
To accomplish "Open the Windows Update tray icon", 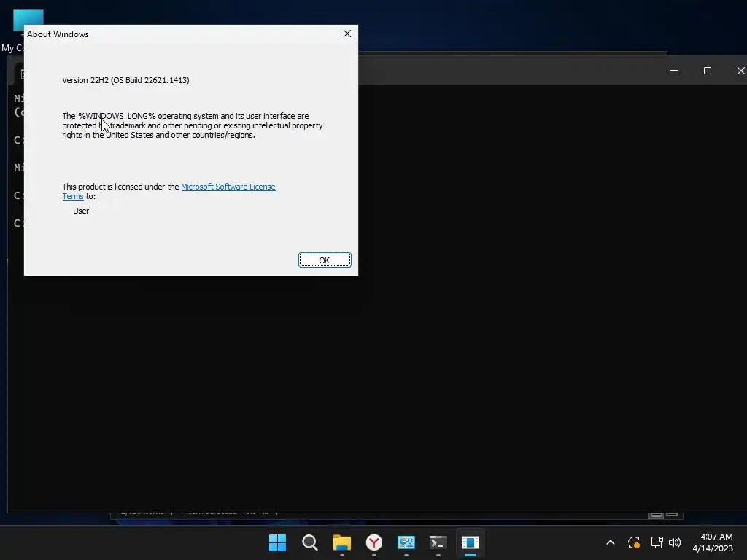I will (x=634, y=542).
